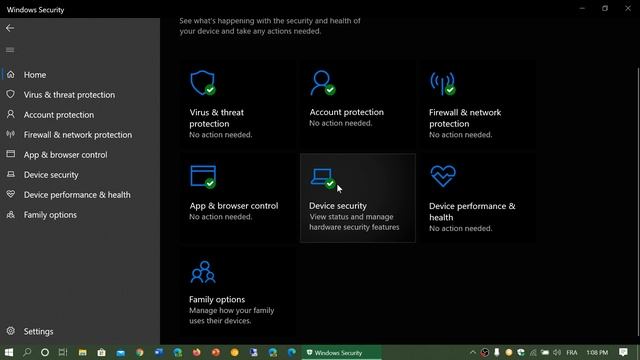Open Device performance & health sidebar item

click(80, 195)
